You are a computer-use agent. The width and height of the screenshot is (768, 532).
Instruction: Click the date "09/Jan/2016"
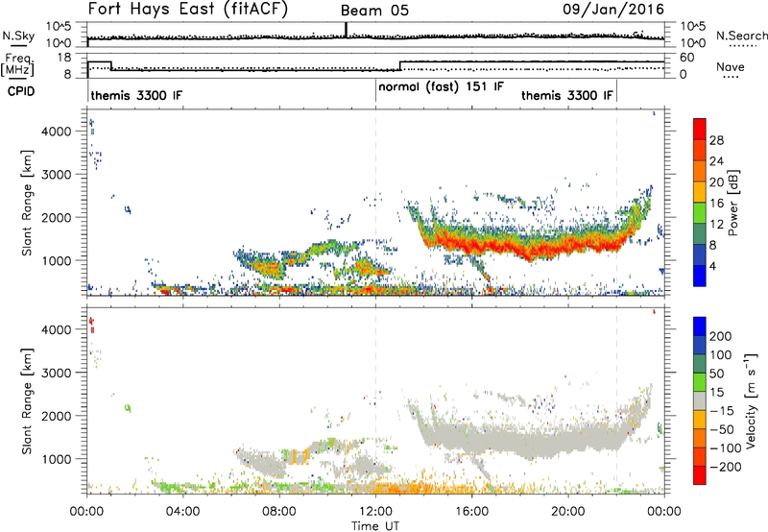[x=613, y=10]
